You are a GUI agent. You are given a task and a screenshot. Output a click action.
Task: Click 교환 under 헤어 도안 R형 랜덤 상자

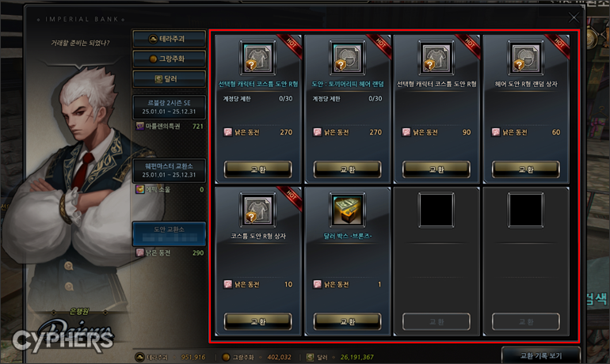526,169
